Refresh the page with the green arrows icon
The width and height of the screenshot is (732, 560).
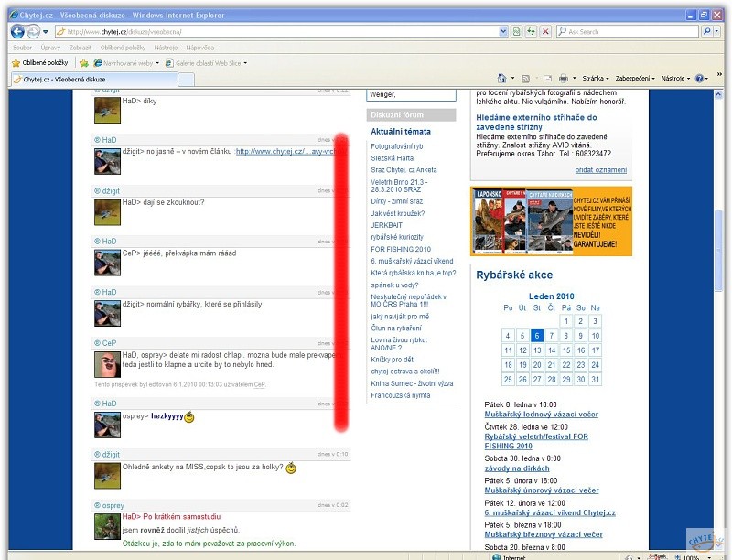click(531, 32)
